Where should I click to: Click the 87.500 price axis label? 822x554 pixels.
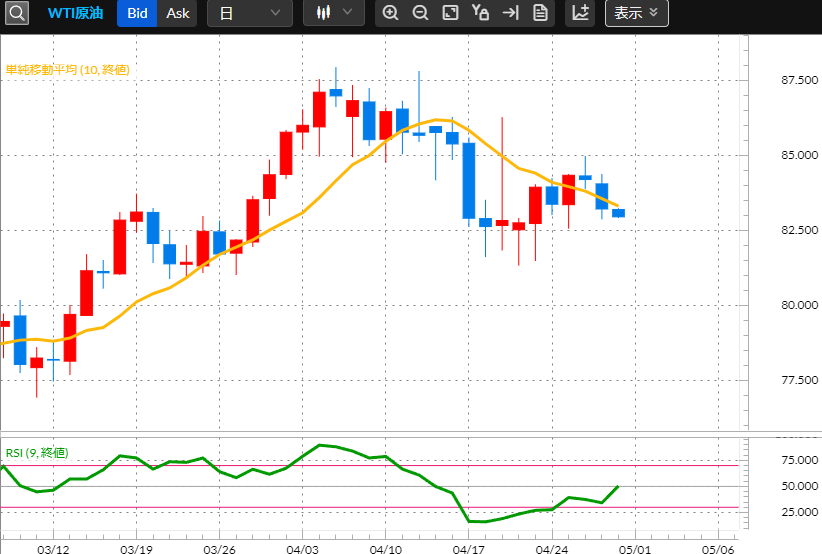799,80
